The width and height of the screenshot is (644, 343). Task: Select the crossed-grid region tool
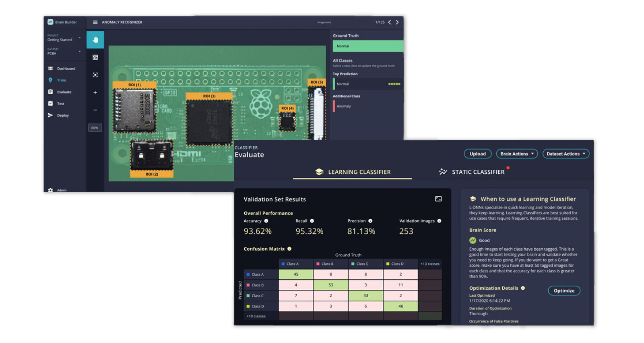(x=95, y=57)
